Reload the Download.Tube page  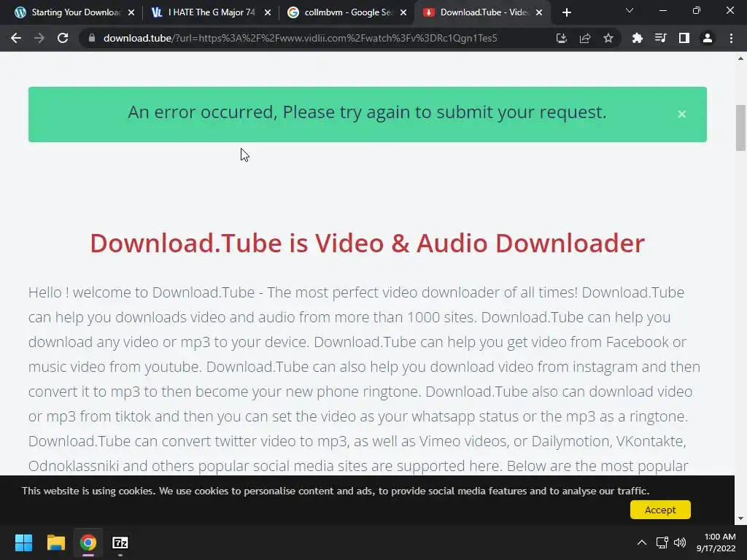click(63, 38)
